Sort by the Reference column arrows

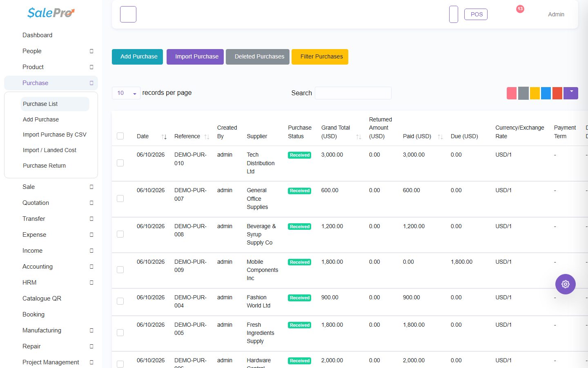coord(207,137)
